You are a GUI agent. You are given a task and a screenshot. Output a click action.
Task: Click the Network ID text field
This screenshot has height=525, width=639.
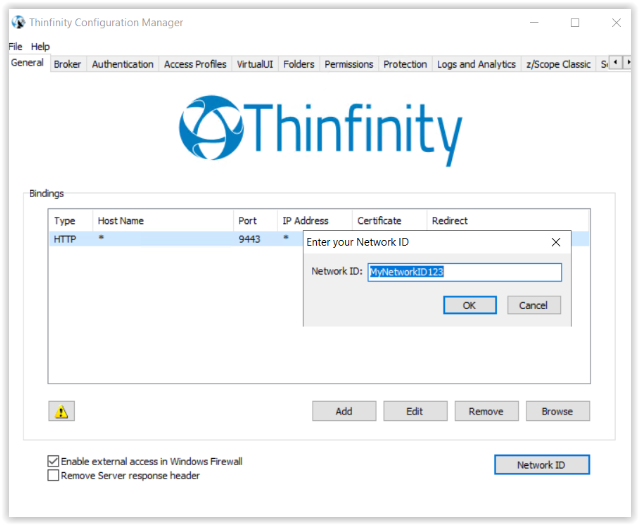pos(465,272)
